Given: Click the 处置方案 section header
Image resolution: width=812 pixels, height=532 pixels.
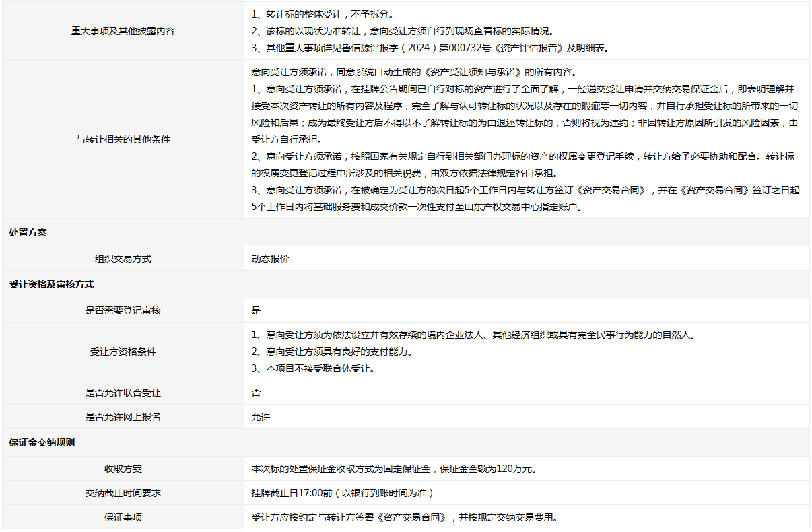Looking at the screenshot, I should [28, 232].
